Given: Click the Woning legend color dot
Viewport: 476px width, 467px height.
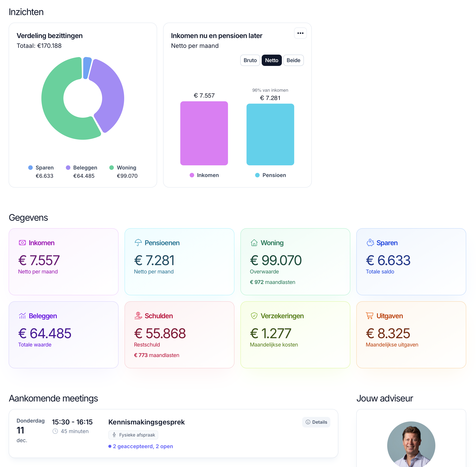Looking at the screenshot, I should [112, 168].
